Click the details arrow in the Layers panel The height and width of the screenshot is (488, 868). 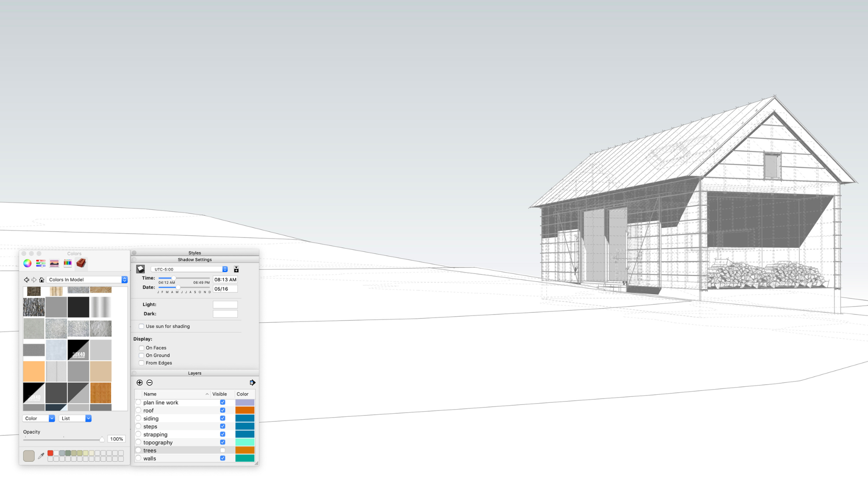click(253, 382)
